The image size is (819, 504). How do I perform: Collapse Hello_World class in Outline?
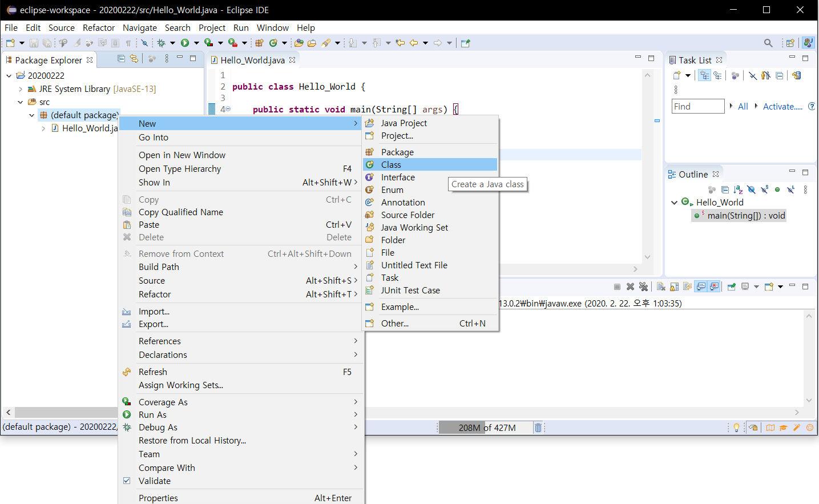pyautogui.click(x=674, y=203)
